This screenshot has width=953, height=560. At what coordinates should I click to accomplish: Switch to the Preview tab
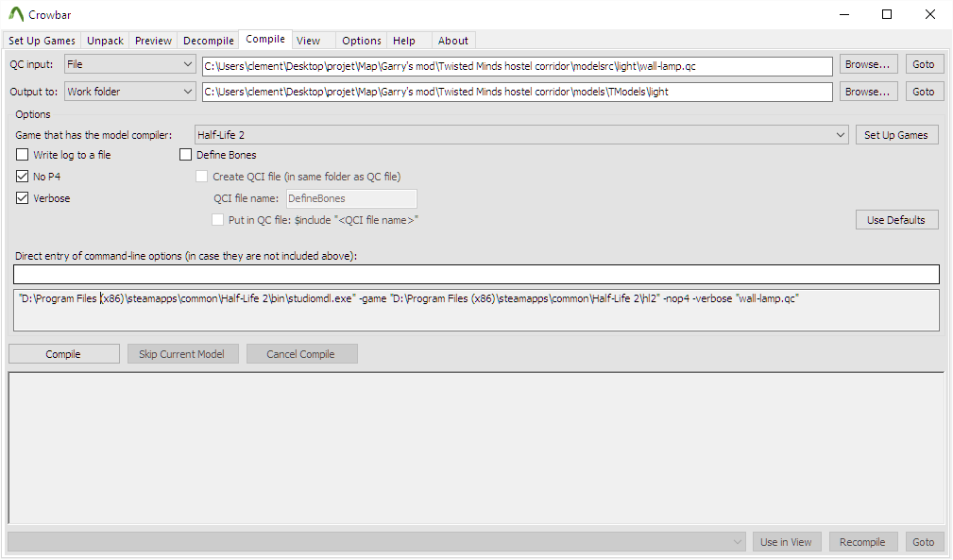[153, 41]
